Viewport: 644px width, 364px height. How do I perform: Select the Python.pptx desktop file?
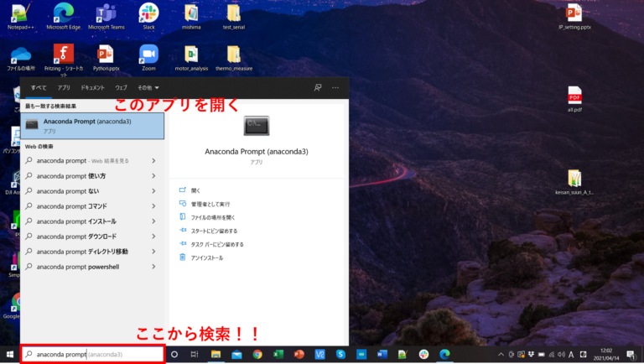(106, 58)
